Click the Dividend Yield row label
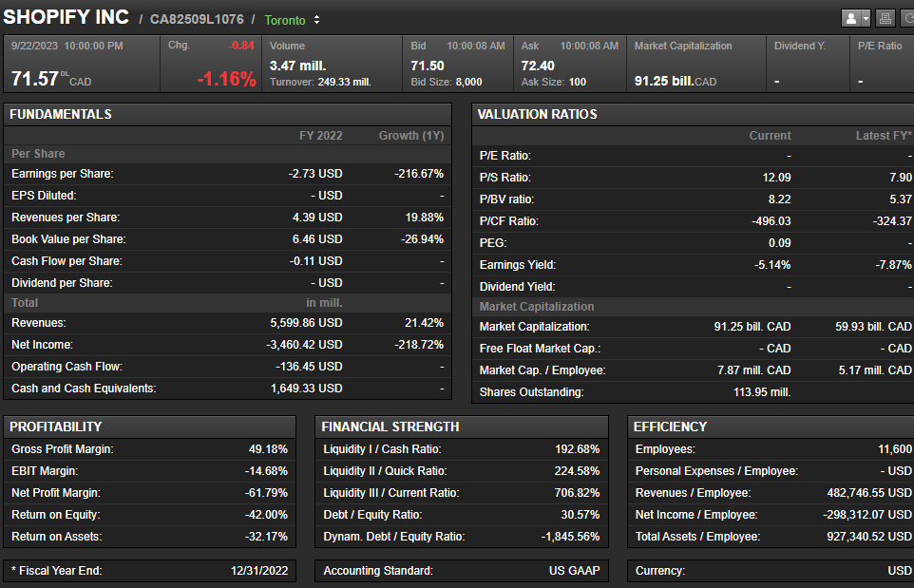The width and height of the screenshot is (914, 588). click(x=517, y=287)
